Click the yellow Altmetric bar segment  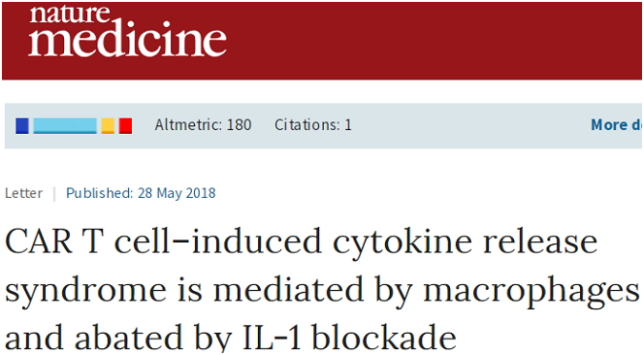(108, 126)
